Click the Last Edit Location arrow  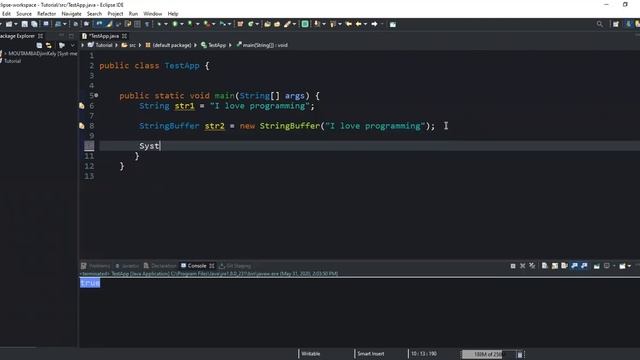349,24
